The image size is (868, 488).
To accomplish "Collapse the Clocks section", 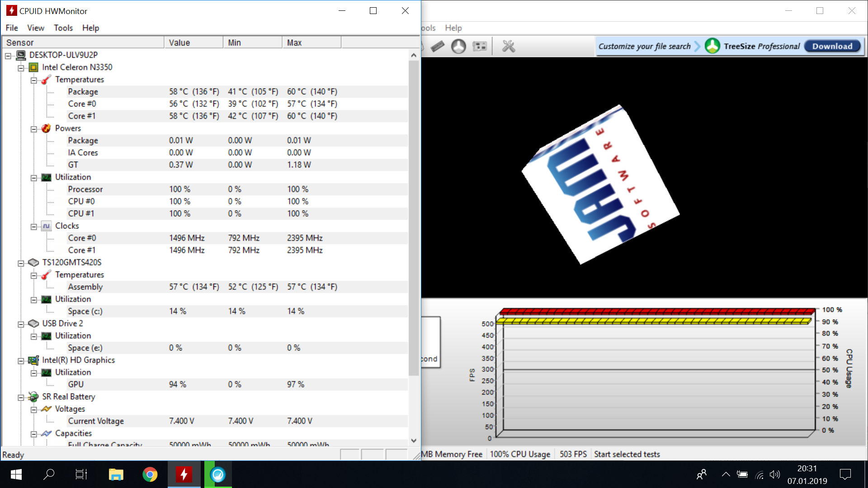I will point(34,226).
